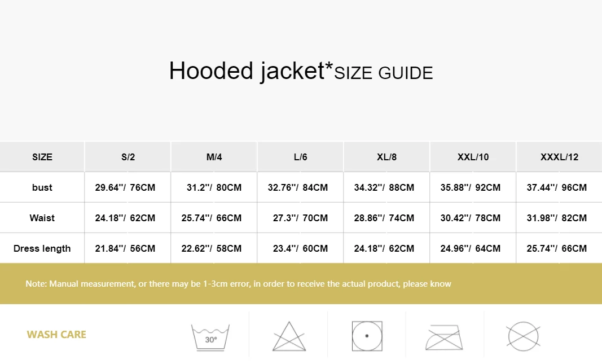This screenshot has height=364, width=602.
Task: Click the 25.74"/ 66CM dress length cell
Action: point(559,248)
